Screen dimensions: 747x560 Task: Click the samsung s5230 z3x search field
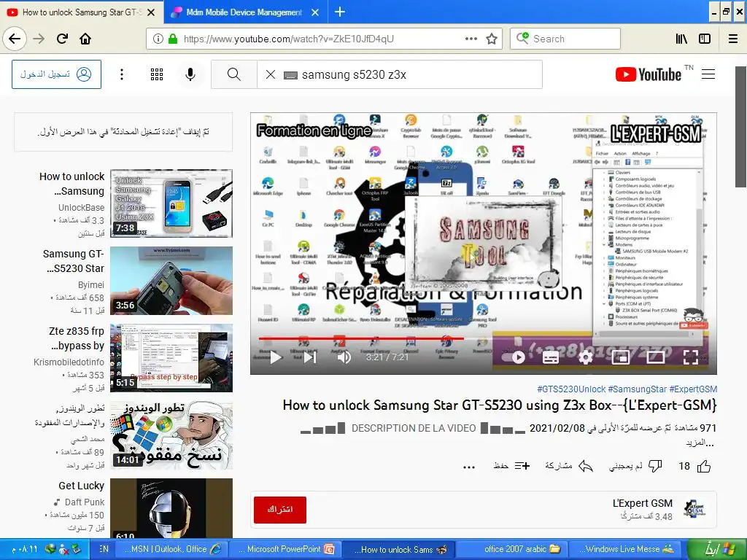coord(399,74)
